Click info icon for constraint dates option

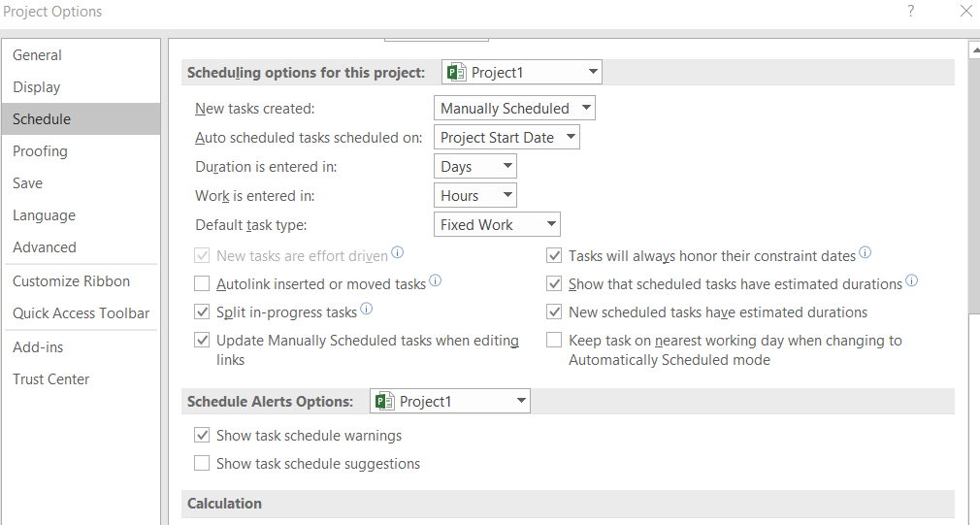coord(866,254)
